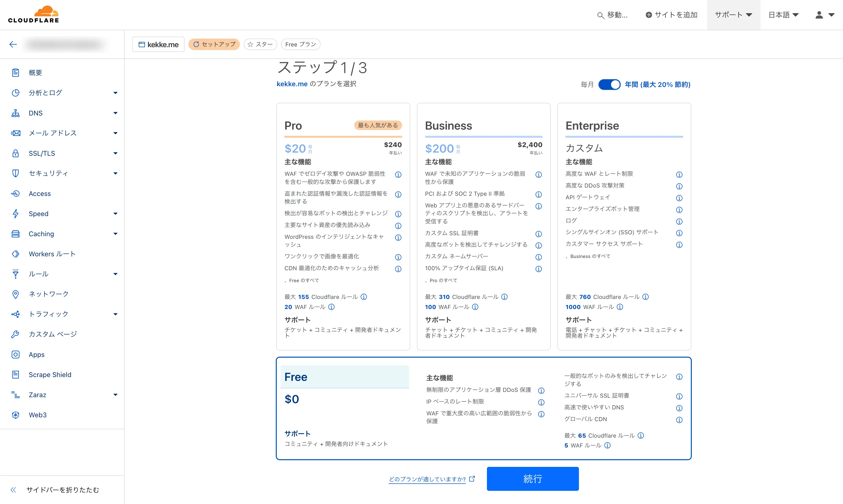Open the user account dropdown

825,15
